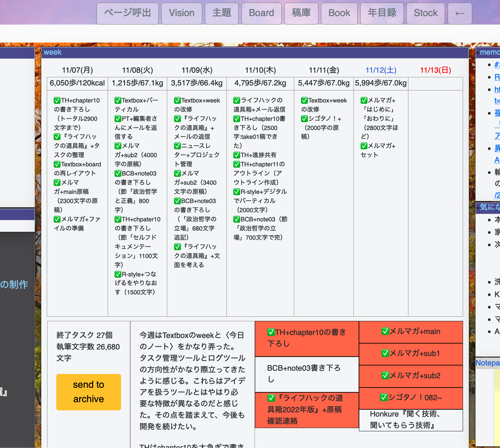The width and height of the screenshot is (500, 448).
Task: Collapse the 気になる sidebar panel
Action: (x=478, y=207)
